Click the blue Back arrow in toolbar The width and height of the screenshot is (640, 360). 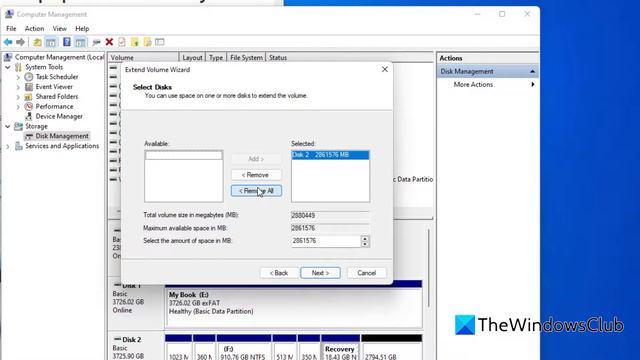pos(8,42)
